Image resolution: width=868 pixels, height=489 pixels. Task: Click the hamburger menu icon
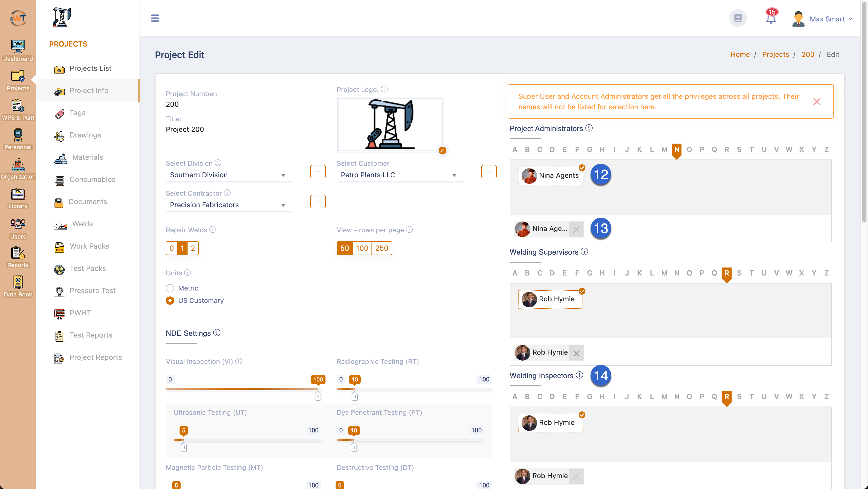click(x=155, y=18)
